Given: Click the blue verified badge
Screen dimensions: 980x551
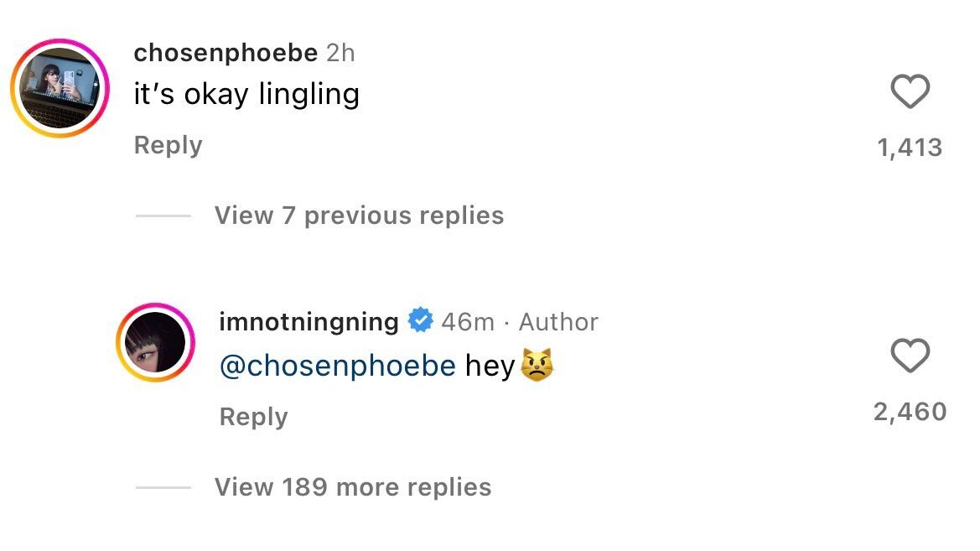Looking at the screenshot, I should tap(419, 321).
